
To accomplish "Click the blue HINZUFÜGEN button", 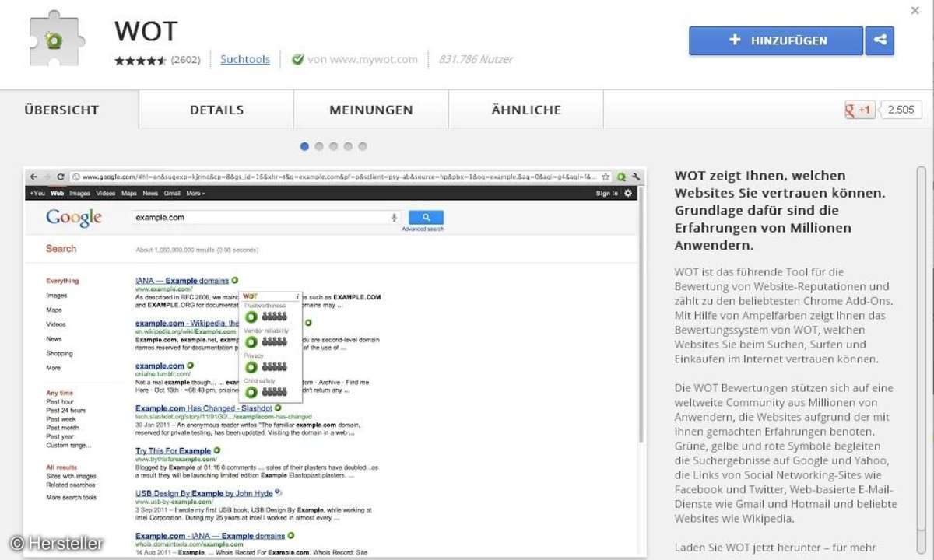I will (776, 40).
